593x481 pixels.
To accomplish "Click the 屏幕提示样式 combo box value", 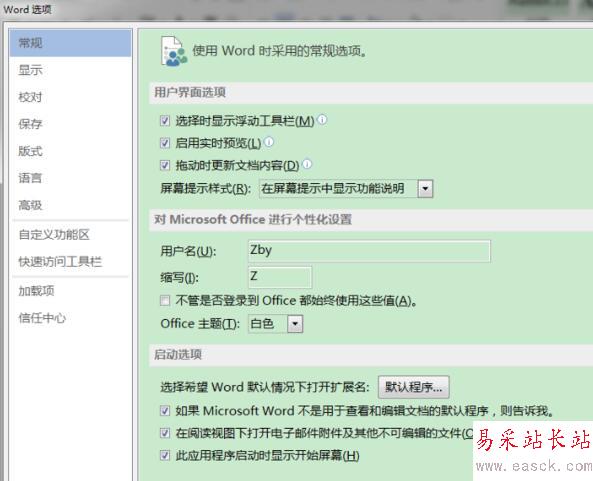I will pos(338,188).
